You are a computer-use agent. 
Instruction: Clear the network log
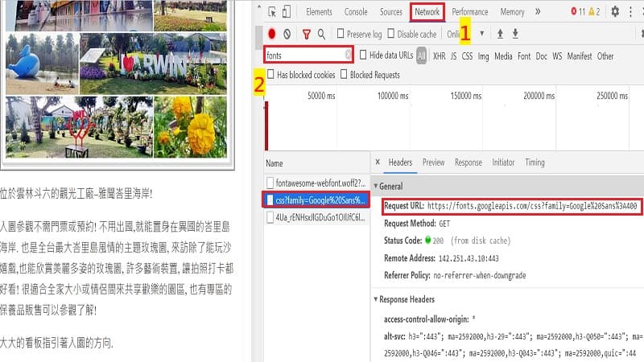tap(287, 34)
